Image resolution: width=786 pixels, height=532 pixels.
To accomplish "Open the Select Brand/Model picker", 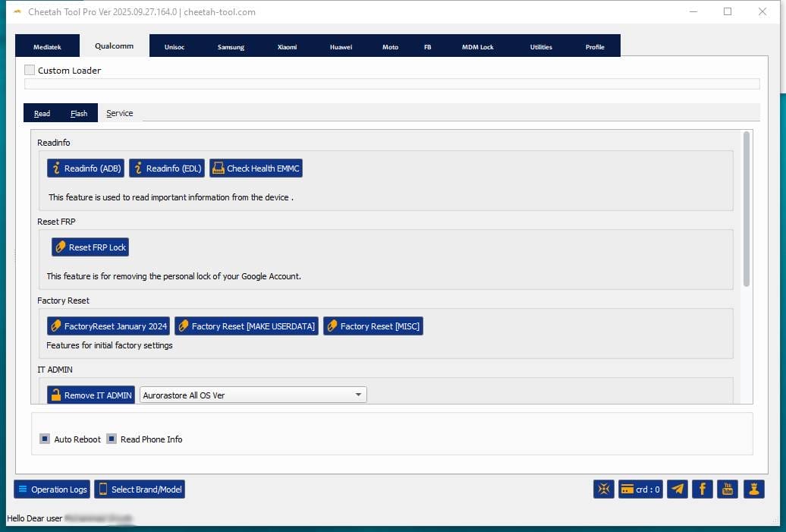I will [x=140, y=490].
